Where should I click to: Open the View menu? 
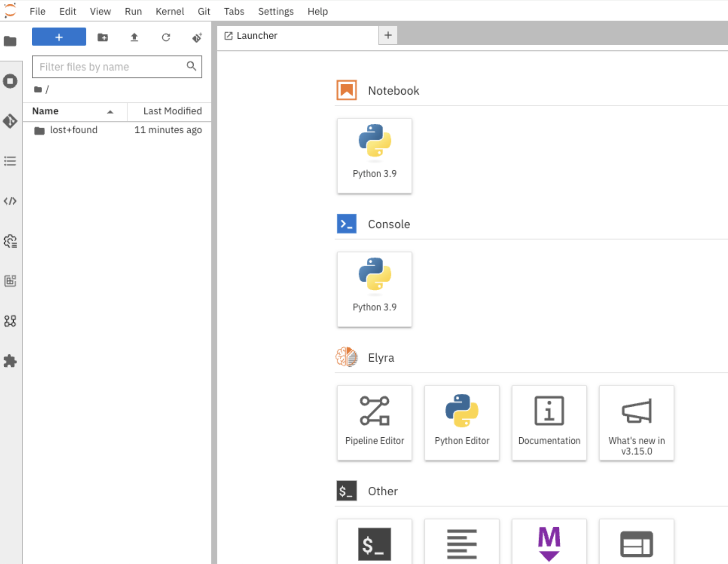point(100,11)
